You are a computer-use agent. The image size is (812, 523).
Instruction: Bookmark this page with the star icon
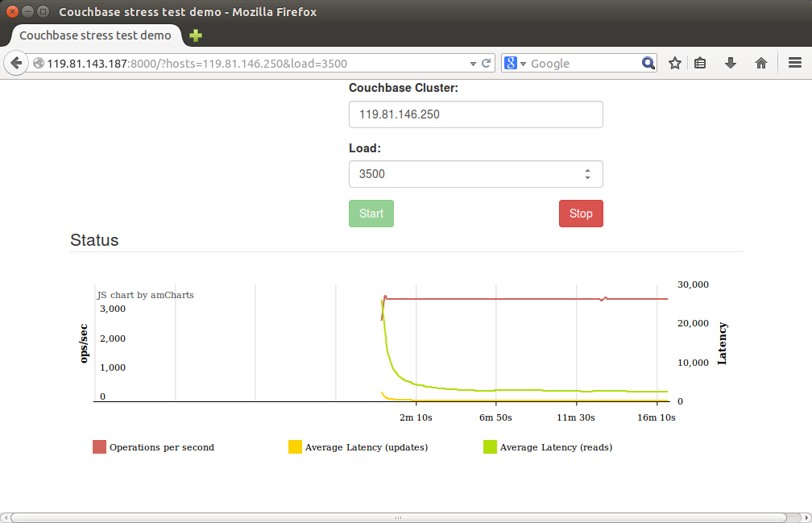(674, 63)
